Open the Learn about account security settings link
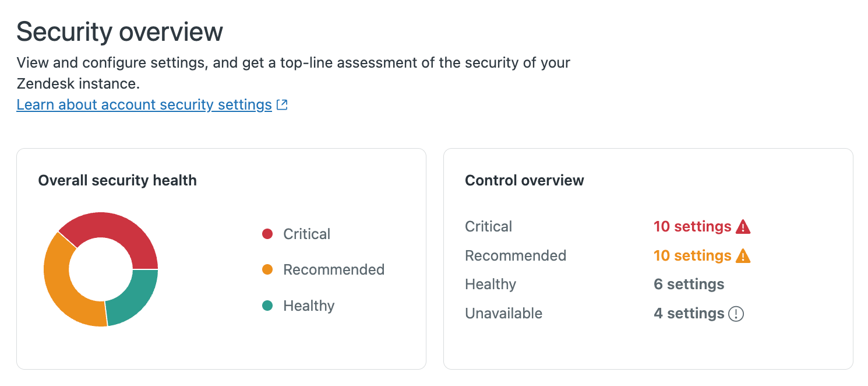 [x=144, y=104]
